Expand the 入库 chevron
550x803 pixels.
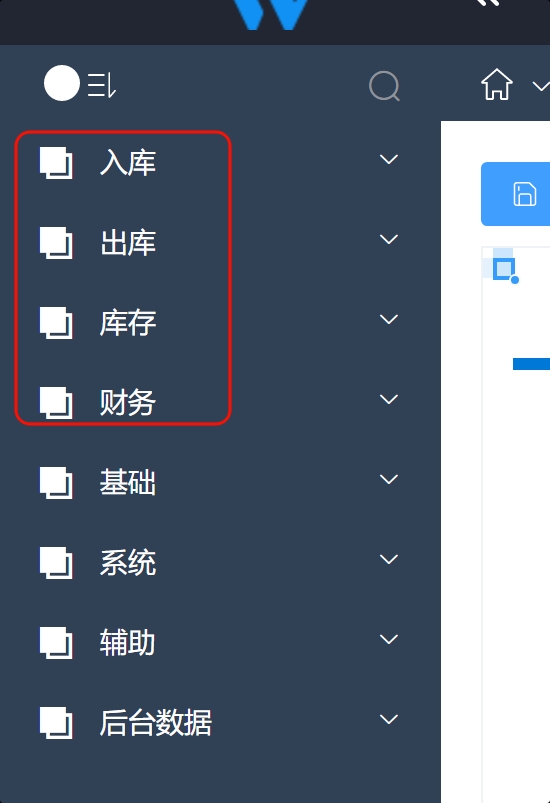[x=389, y=159]
